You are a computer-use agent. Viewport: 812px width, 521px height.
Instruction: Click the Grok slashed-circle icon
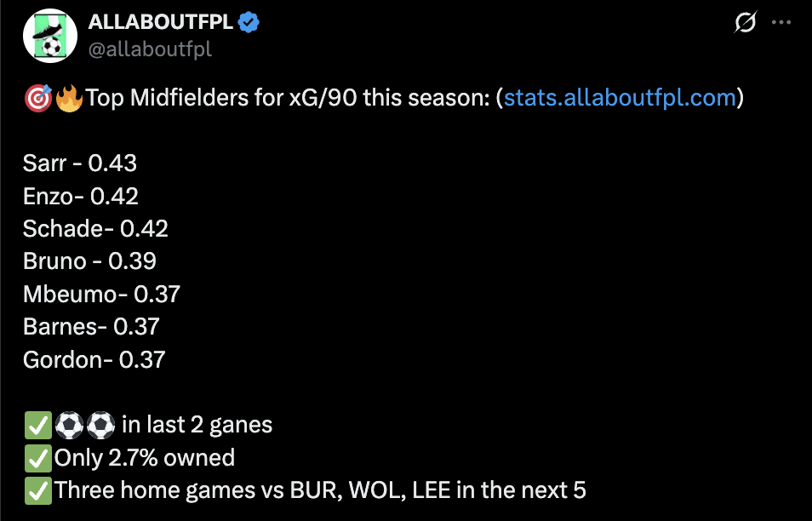(x=745, y=24)
